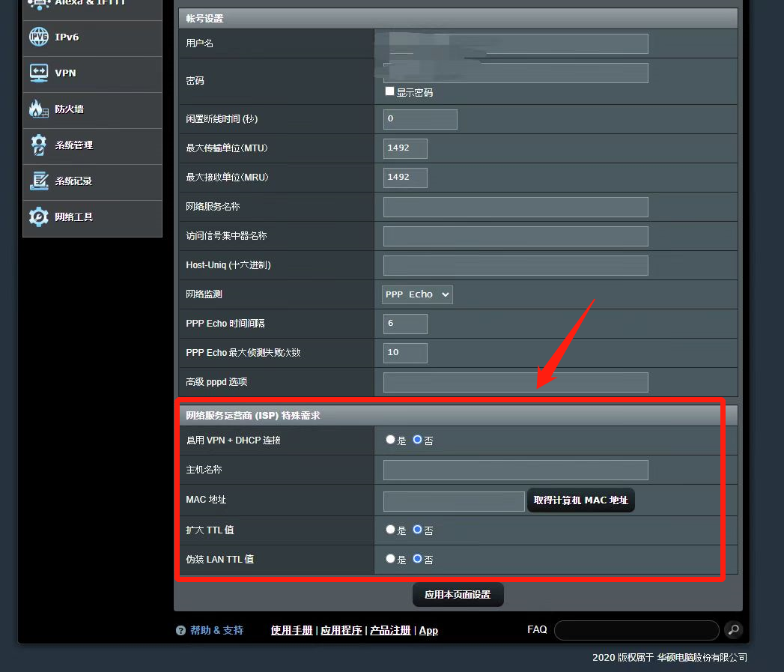This screenshot has height=672, width=784.
Task: Click the 最大传输单位 MTU field
Action: click(x=405, y=148)
